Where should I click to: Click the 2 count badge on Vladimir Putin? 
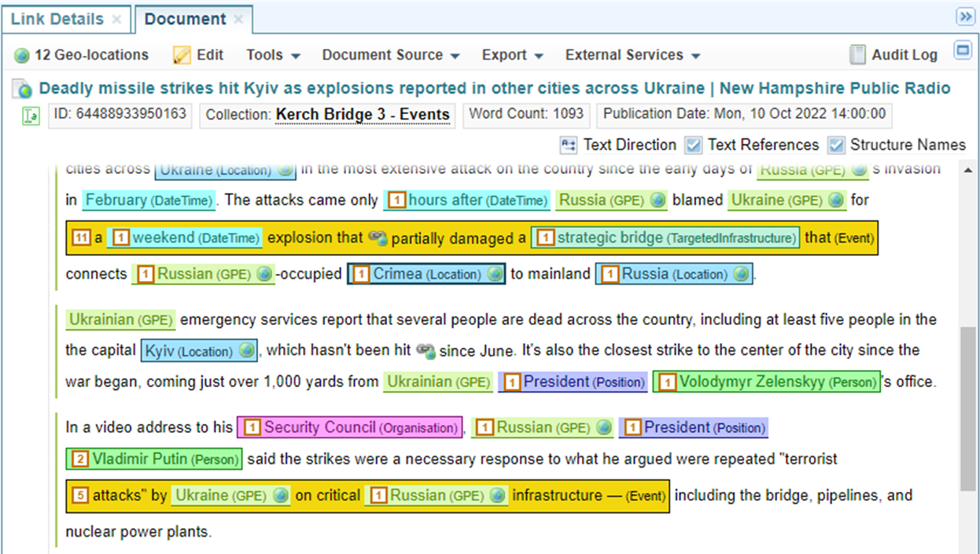(80, 459)
